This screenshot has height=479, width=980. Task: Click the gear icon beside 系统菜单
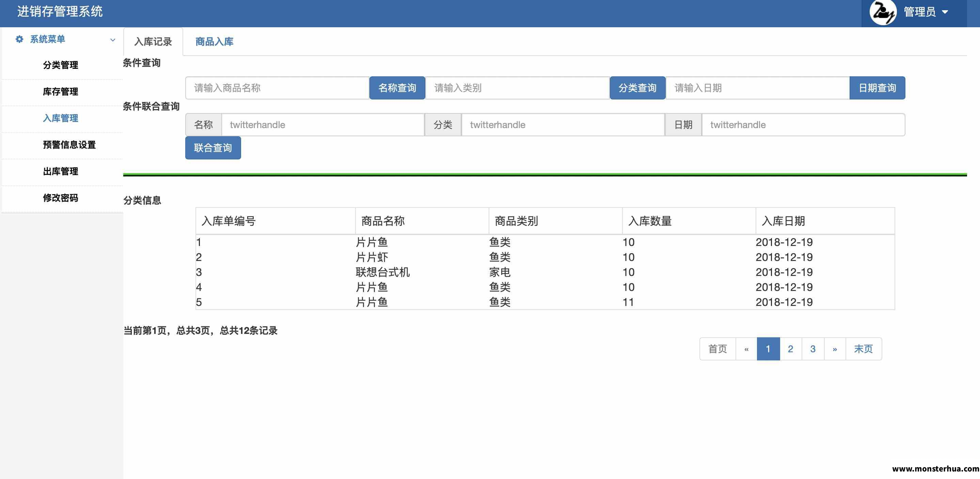tap(19, 39)
